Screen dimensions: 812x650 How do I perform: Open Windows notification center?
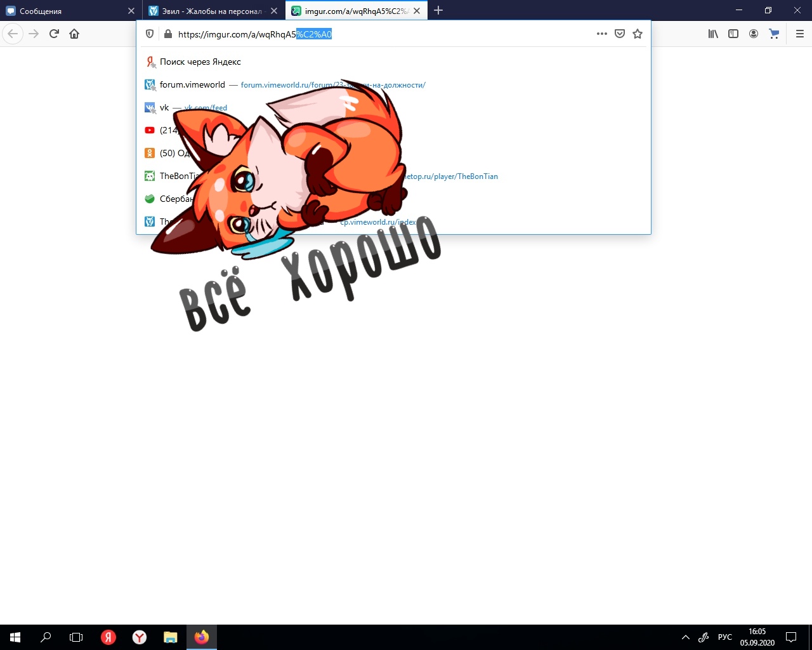pos(791,637)
